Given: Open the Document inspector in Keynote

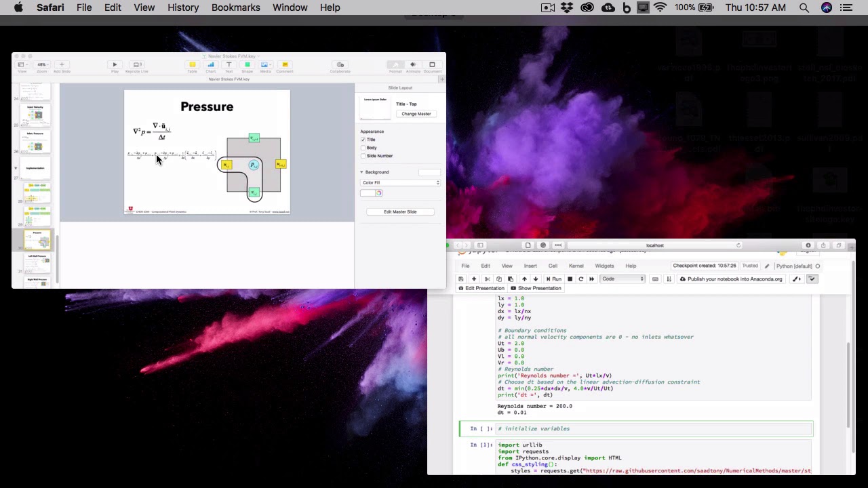Looking at the screenshot, I should pos(432,65).
